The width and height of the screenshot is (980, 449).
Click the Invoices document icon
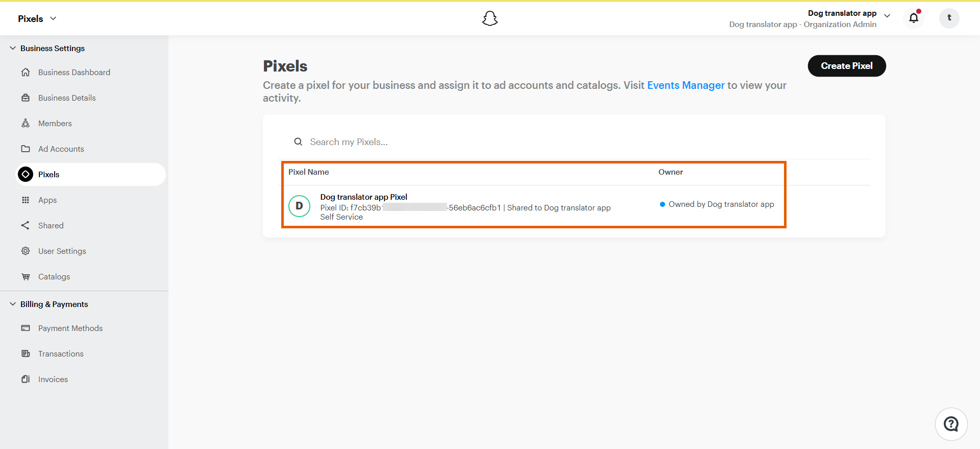tap(26, 379)
